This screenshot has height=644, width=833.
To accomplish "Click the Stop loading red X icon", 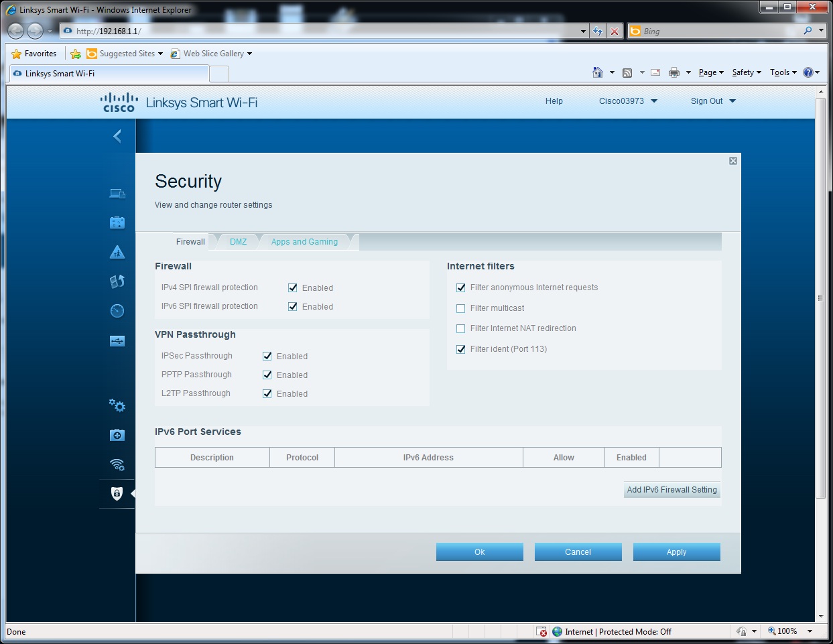I will click(615, 31).
